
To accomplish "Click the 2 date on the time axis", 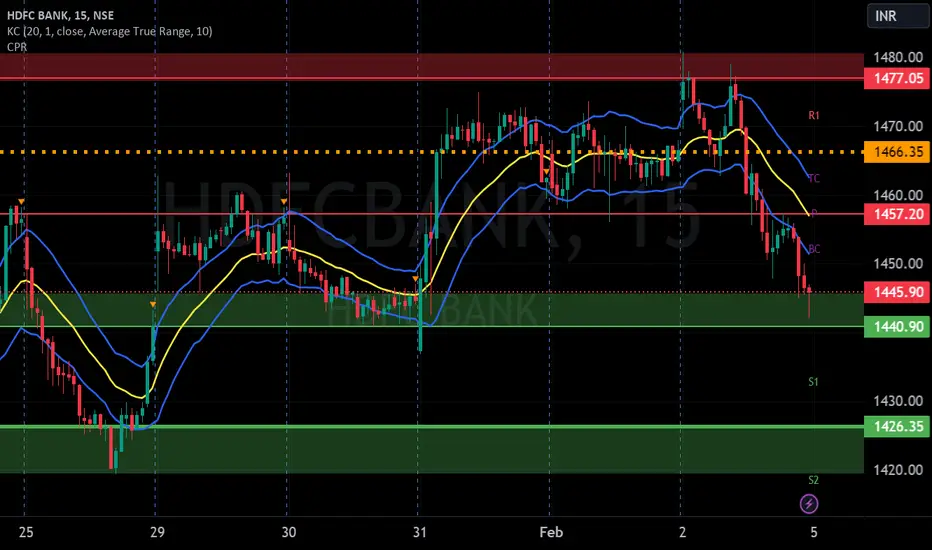I will point(682,532).
